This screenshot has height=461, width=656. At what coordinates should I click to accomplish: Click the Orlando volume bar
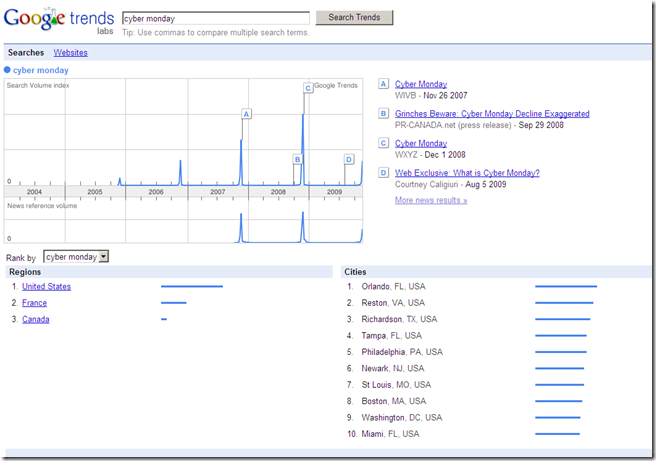[566, 287]
